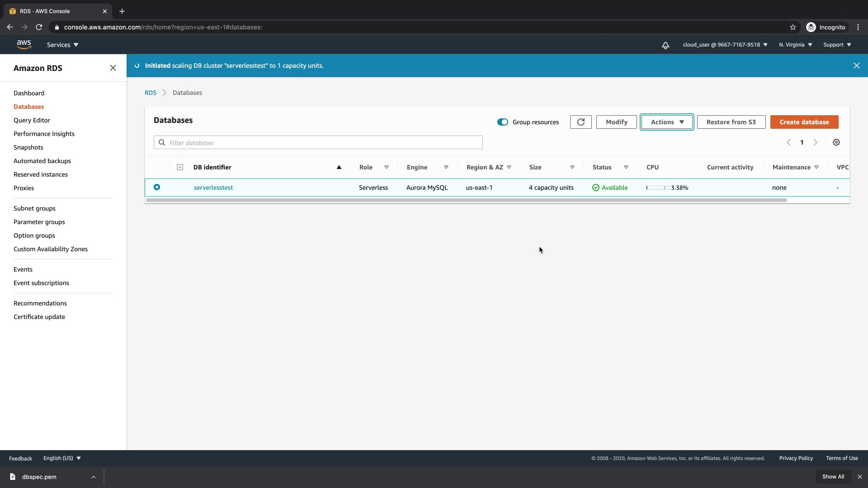868x488 pixels.
Task: Open the notifications bell icon
Action: click(x=665, y=45)
